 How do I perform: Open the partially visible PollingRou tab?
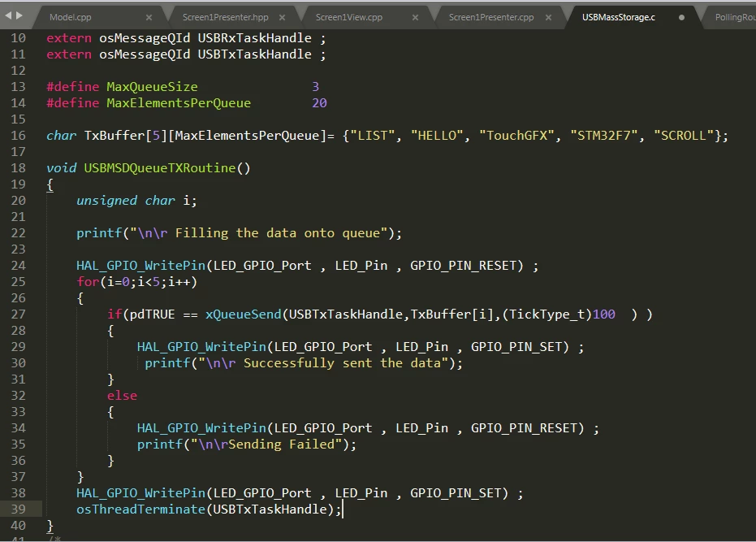735,17
